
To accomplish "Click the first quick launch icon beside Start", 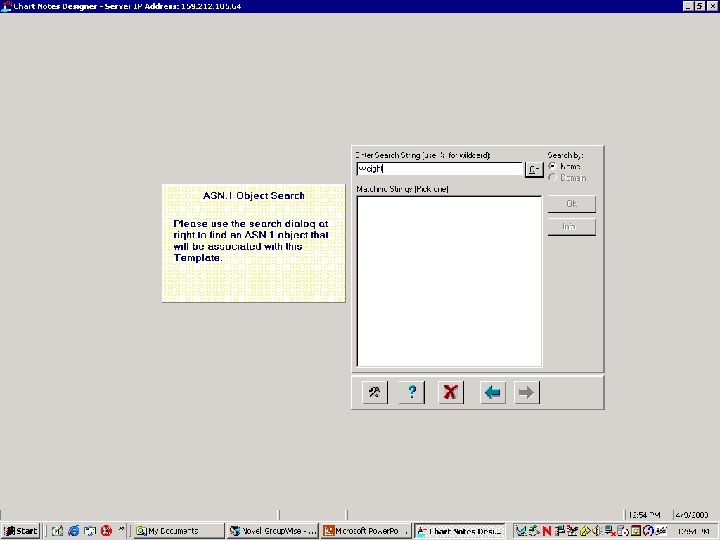I will (x=57, y=531).
